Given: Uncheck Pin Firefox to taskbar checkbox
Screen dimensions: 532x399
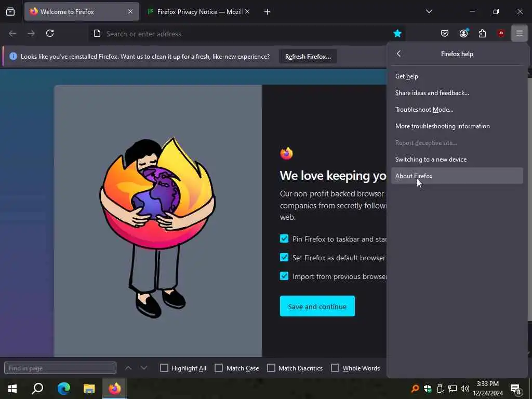Looking at the screenshot, I should [284, 239].
